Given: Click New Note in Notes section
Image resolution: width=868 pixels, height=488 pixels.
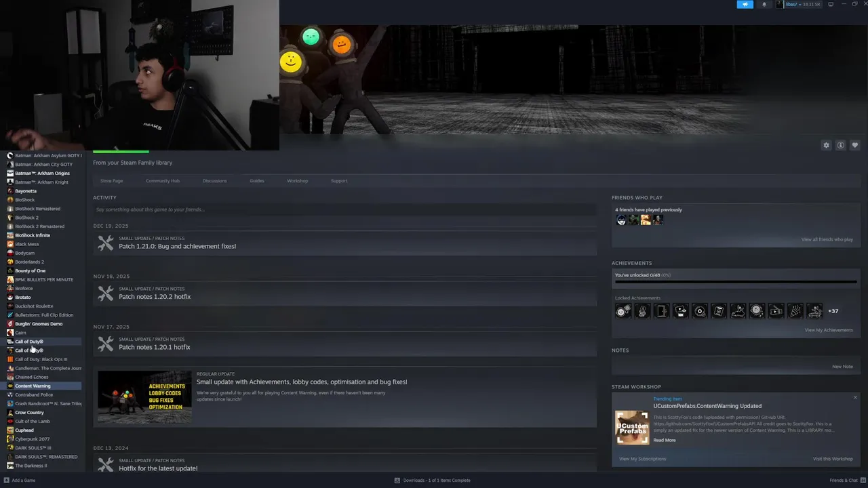Looking at the screenshot, I should [x=842, y=367].
